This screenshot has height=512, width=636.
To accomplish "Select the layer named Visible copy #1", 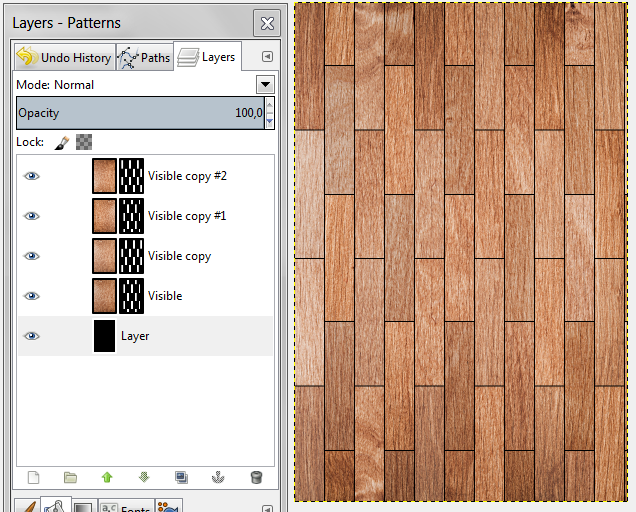I will coord(187,216).
